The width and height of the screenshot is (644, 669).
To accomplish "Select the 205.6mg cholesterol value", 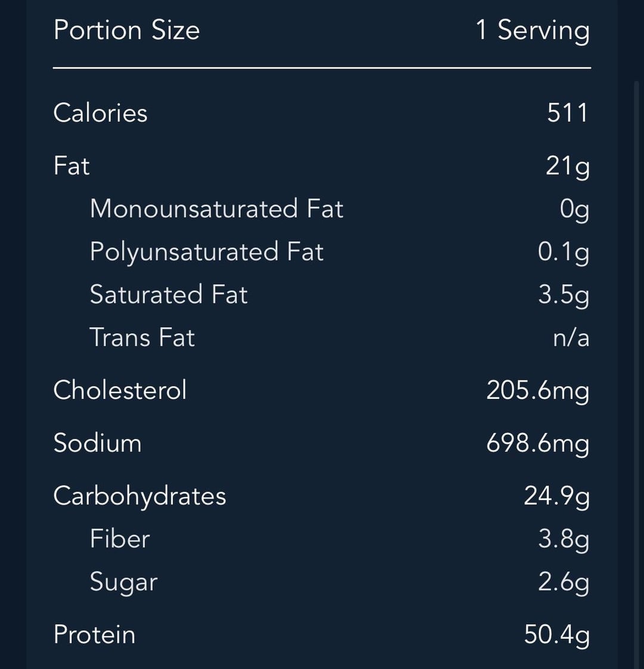I will (538, 391).
